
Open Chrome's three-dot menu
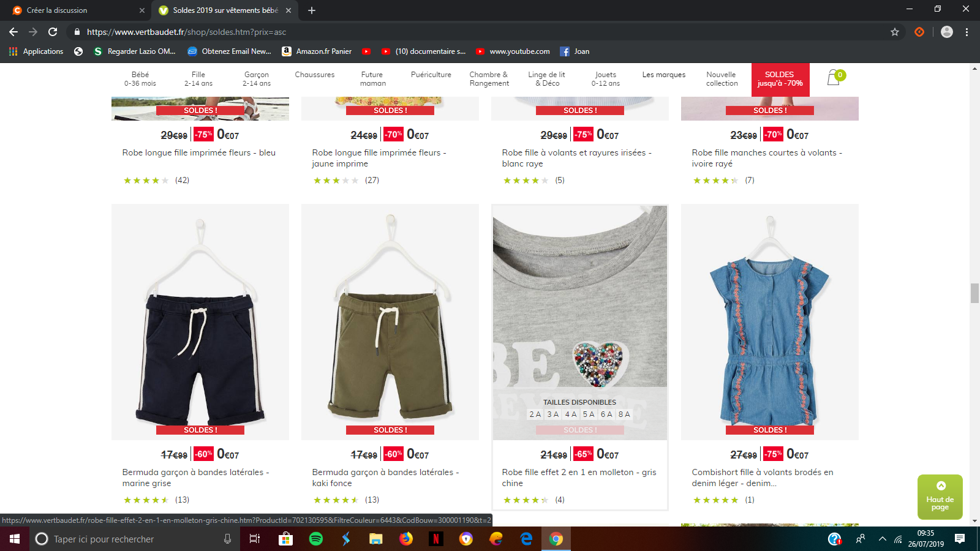coord(967,32)
